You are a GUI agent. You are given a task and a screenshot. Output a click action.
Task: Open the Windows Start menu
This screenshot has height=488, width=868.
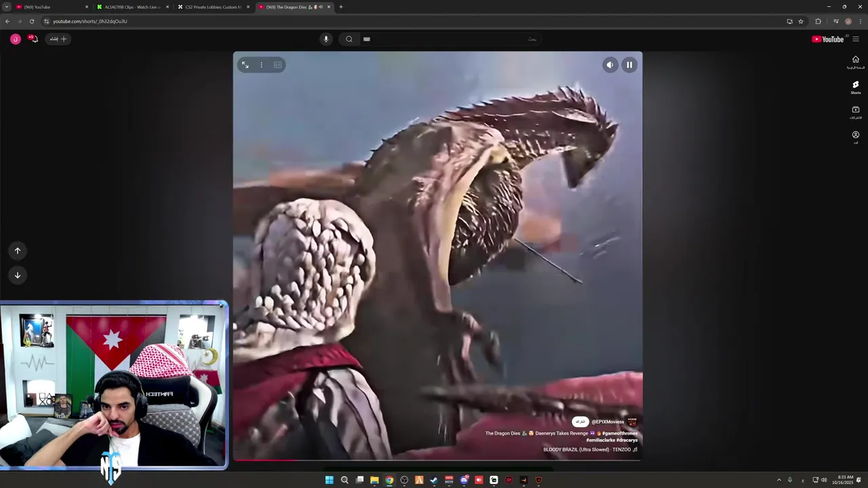(x=330, y=480)
